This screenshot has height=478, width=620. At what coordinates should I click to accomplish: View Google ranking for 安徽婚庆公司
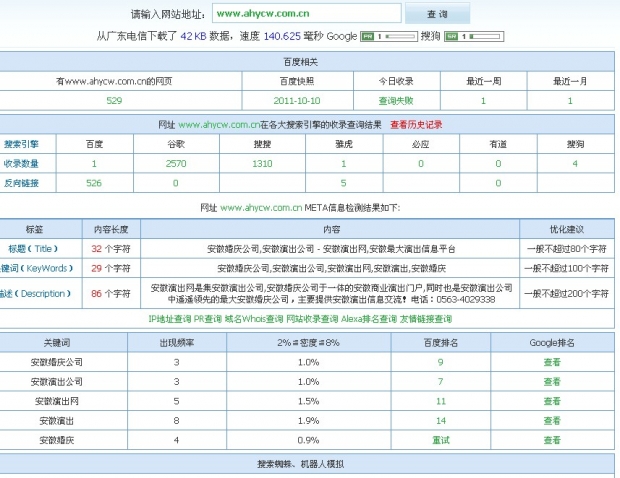pyautogui.click(x=552, y=362)
